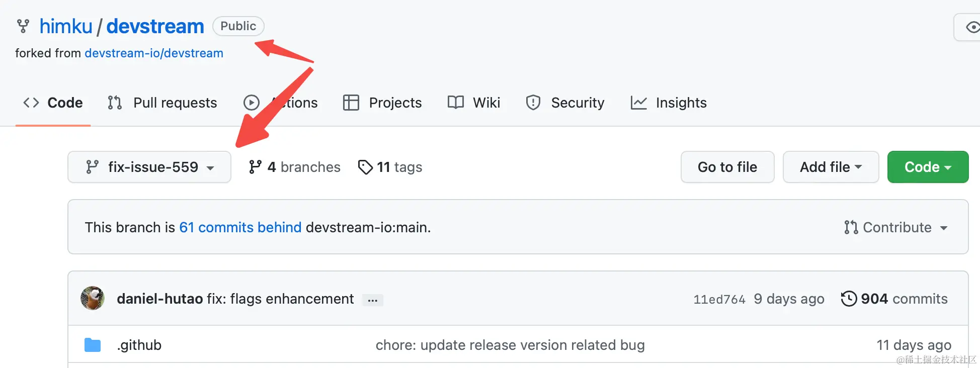Open the .github folder
The height and width of the screenshot is (368, 980).
point(139,345)
